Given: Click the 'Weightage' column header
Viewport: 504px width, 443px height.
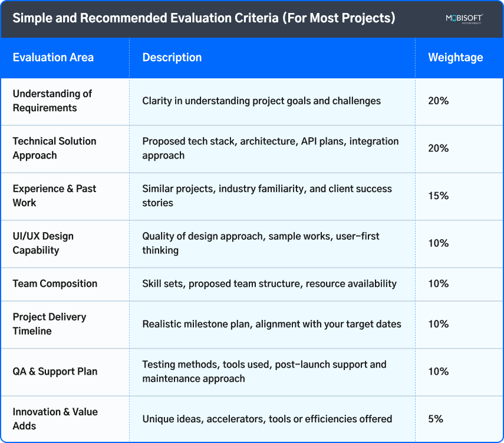Looking at the screenshot, I should [455, 58].
